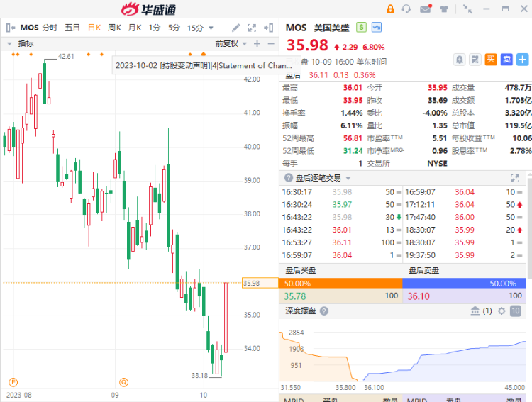Click the 盘后卖盘 header
The height and width of the screenshot is (402, 532).
[423, 270]
